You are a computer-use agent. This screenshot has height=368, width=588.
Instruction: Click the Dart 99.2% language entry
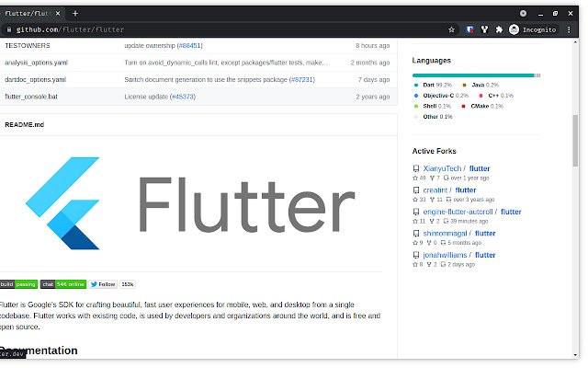(433, 85)
